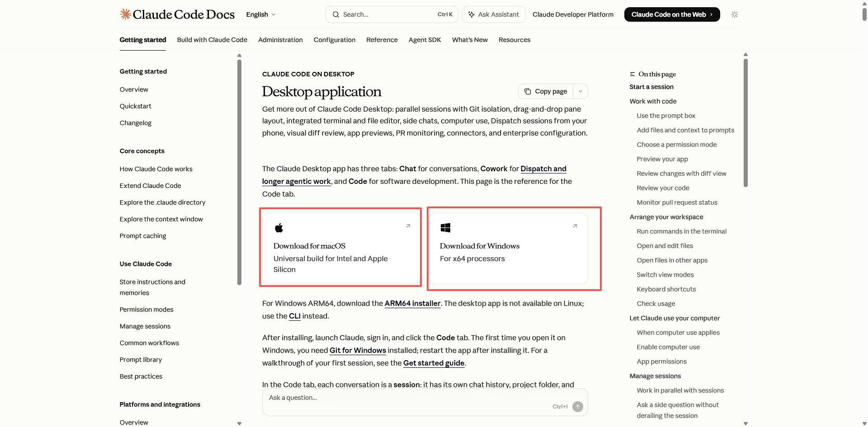Viewport: 868px width, 427px height.
Task: Jump to Enable computer use section
Action: coord(668,347)
